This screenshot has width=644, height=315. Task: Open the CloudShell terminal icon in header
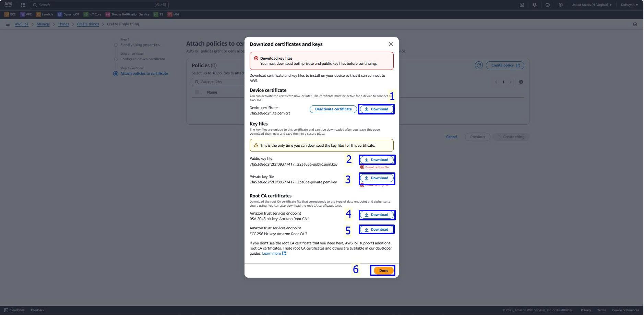(x=522, y=5)
